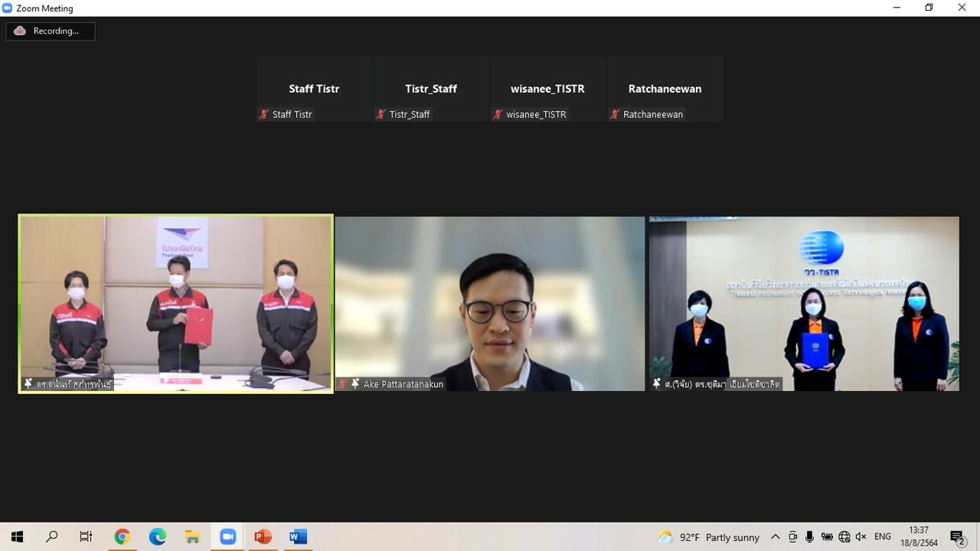Open Task View in the taskbar
Viewport: 980px width, 551px height.
(87, 536)
